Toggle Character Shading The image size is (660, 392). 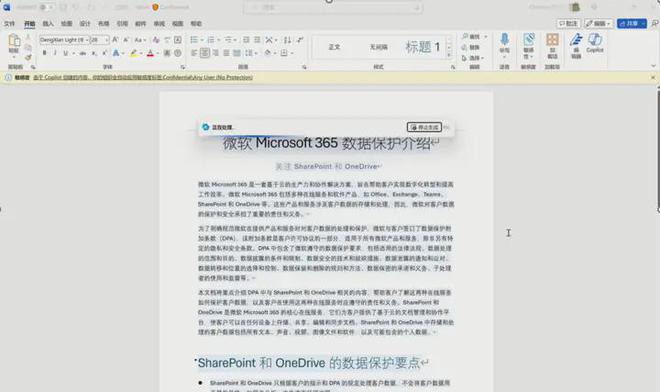pos(167,53)
